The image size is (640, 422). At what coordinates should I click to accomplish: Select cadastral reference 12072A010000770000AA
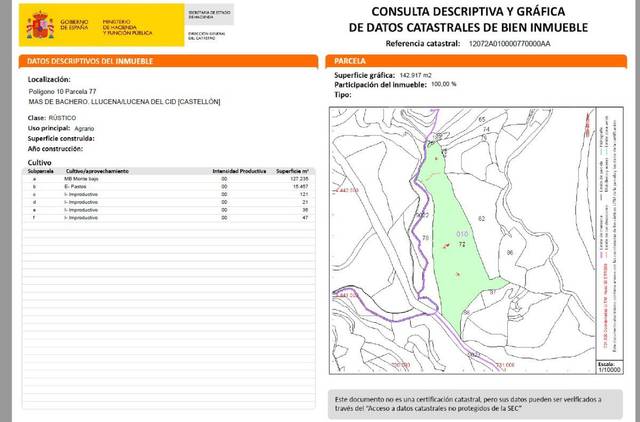[509, 44]
